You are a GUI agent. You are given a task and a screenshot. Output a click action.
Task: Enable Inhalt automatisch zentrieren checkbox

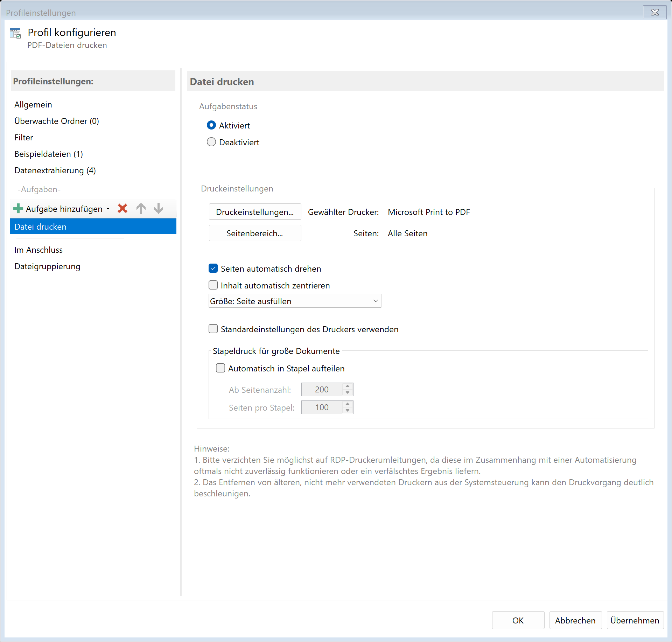click(213, 285)
